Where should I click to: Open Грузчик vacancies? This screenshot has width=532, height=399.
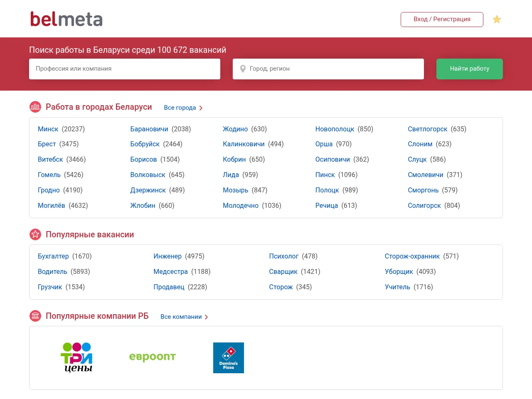tap(50, 287)
